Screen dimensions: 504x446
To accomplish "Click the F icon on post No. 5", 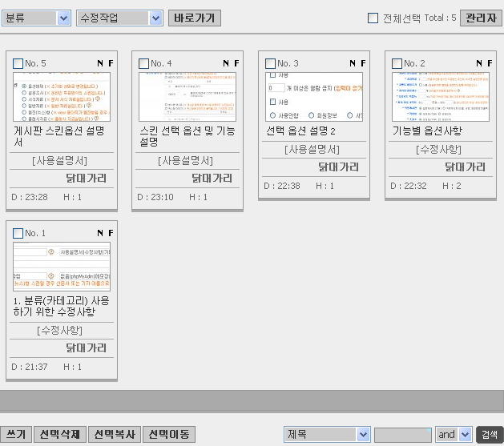I will [111, 63].
